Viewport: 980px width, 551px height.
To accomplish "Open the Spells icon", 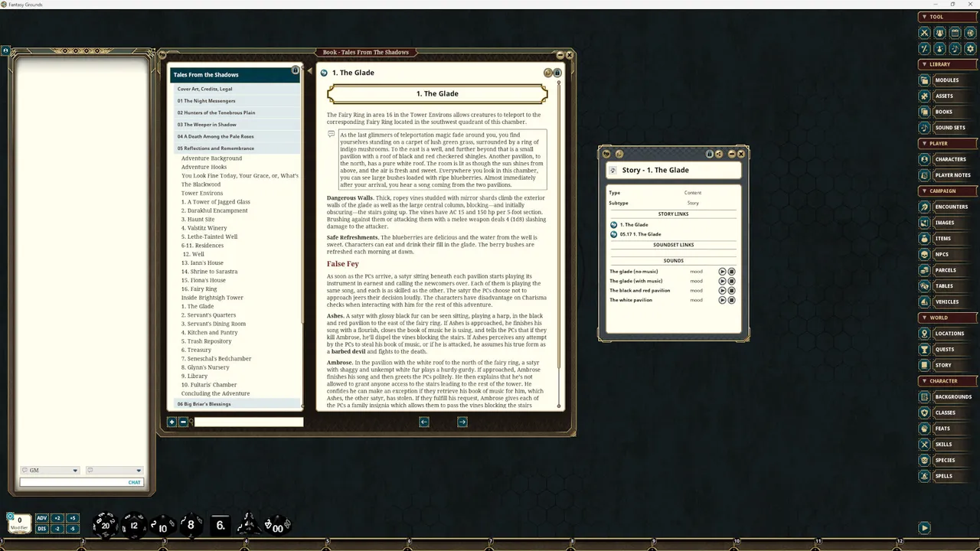I will (x=925, y=476).
